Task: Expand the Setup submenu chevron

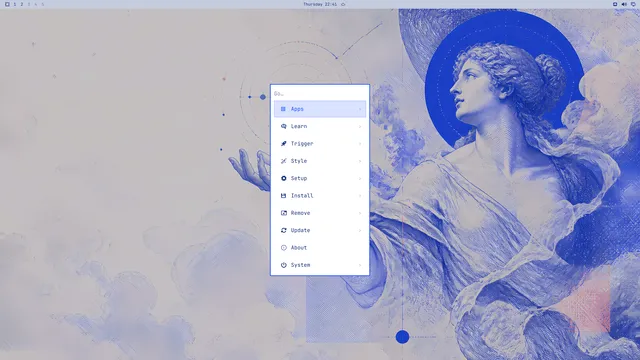Action: click(x=360, y=178)
